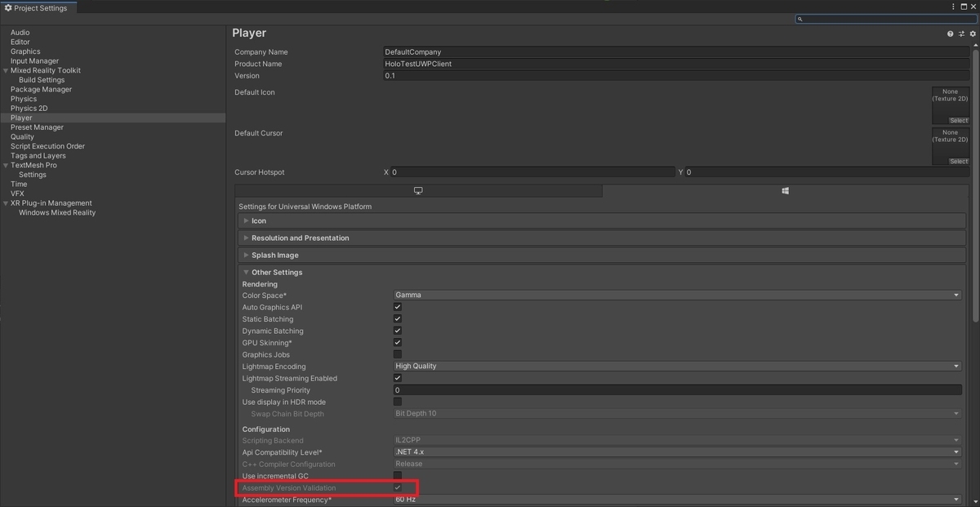Open Settings under TextMesh Pro
Viewport: 980px width, 507px height.
click(x=33, y=175)
